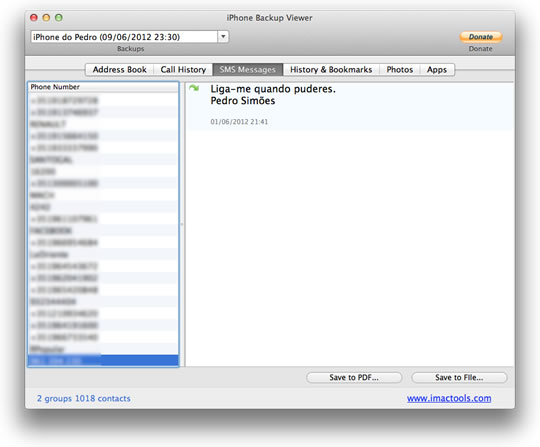Click the Save to File button
The height and width of the screenshot is (447, 540).
pyautogui.click(x=459, y=377)
